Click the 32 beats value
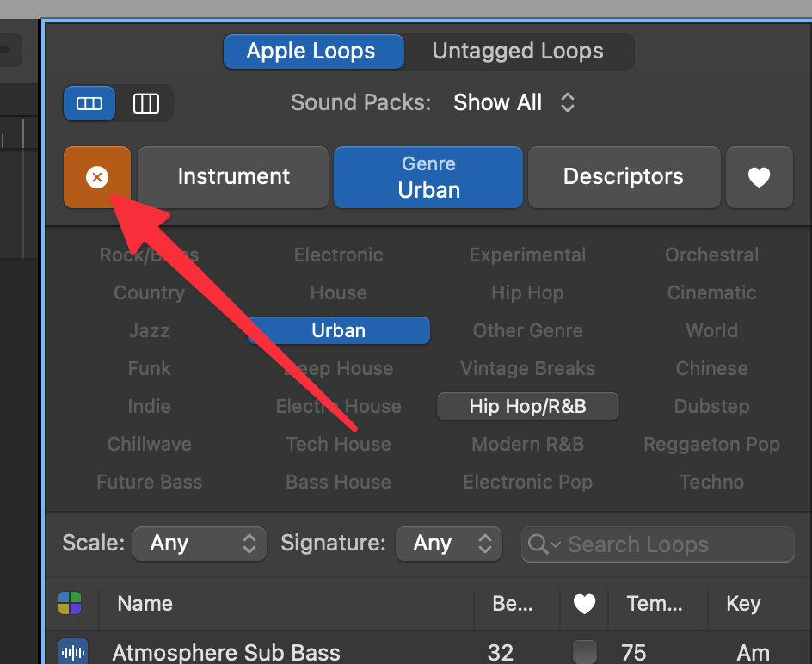This screenshot has height=664, width=812. [501, 653]
